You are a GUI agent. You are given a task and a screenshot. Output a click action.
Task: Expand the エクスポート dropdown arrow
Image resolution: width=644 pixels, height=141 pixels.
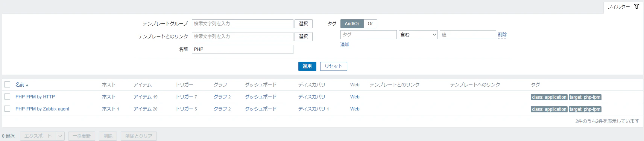click(60, 136)
